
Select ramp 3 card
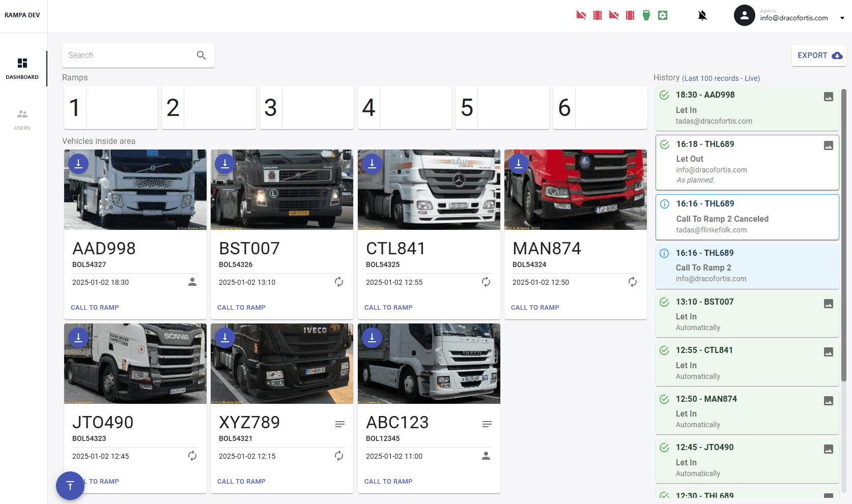(306, 107)
